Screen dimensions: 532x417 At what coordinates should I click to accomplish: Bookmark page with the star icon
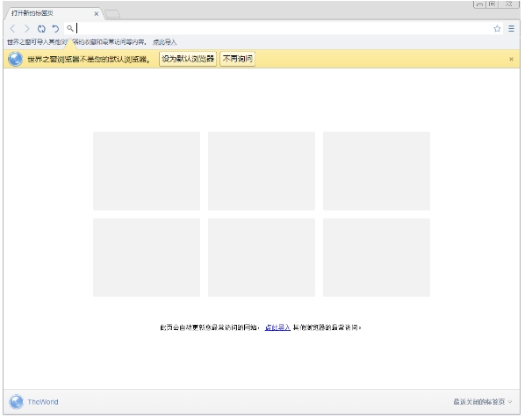point(497,29)
